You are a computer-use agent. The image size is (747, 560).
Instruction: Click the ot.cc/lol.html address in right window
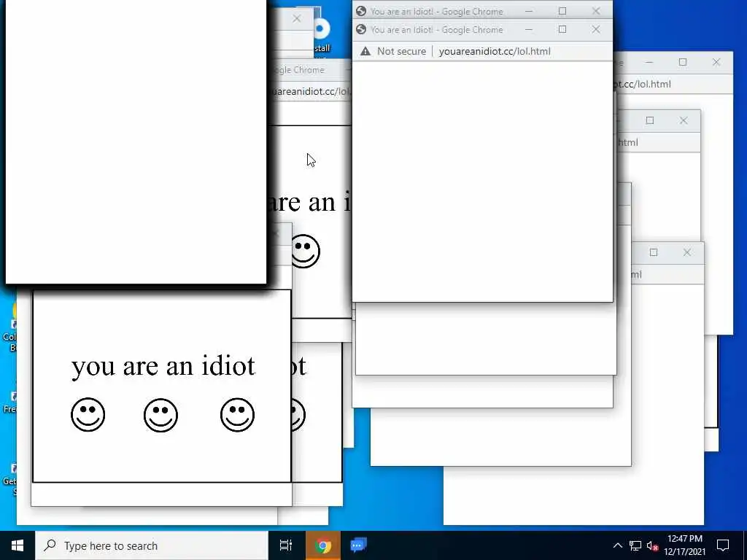coord(642,85)
